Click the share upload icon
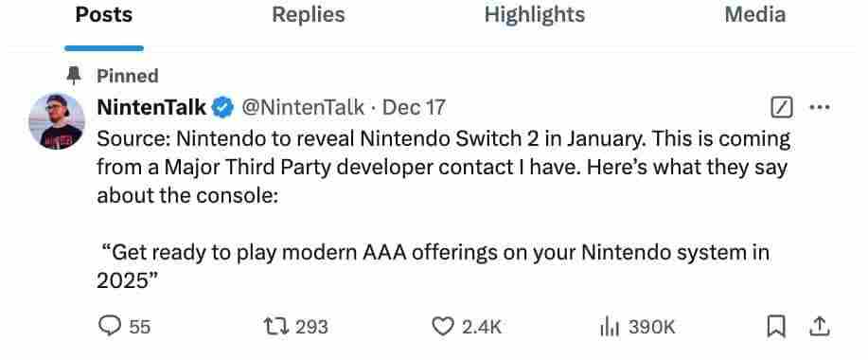Image resolution: width=868 pixels, height=360 pixels. [820, 327]
